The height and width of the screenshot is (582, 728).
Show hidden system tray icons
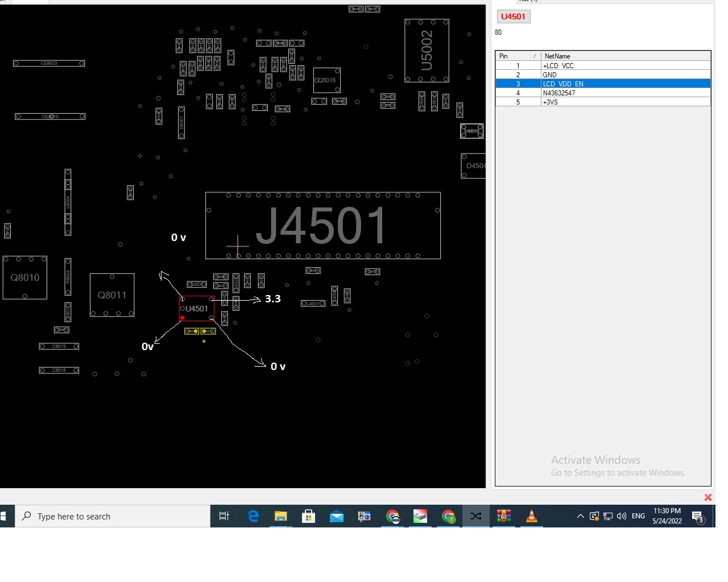click(x=580, y=516)
